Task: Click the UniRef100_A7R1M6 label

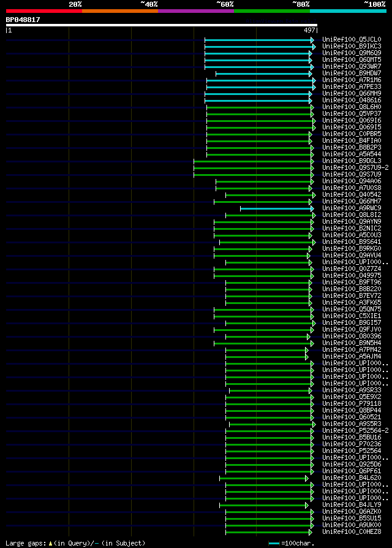Action: [352, 80]
